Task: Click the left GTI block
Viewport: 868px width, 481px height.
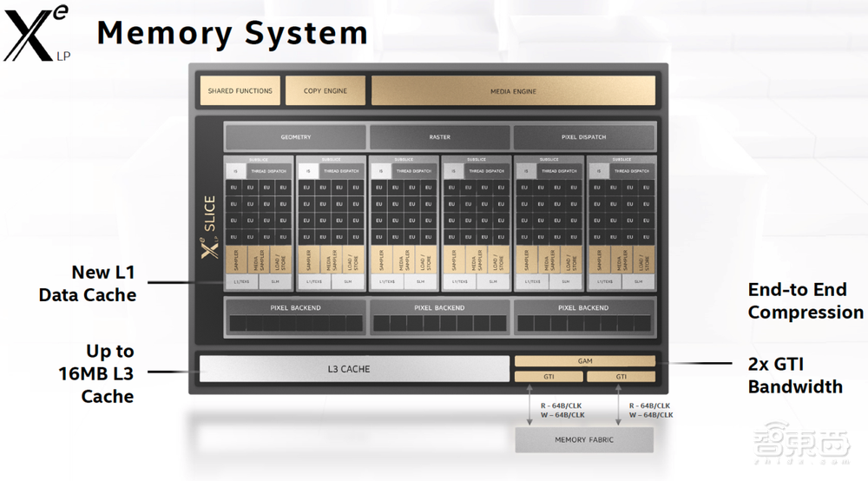Action: [549, 377]
